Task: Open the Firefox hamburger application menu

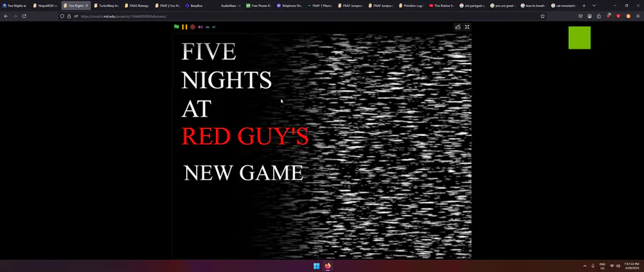Action: [x=638, y=16]
